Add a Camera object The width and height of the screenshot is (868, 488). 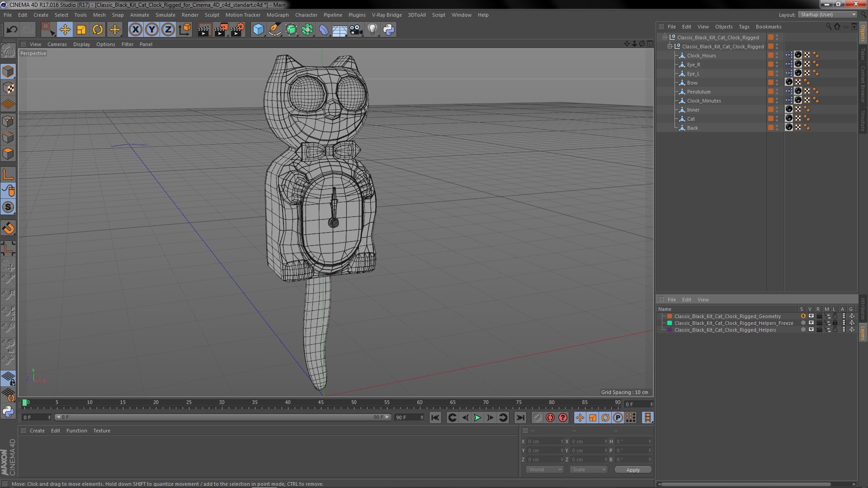(x=356, y=30)
